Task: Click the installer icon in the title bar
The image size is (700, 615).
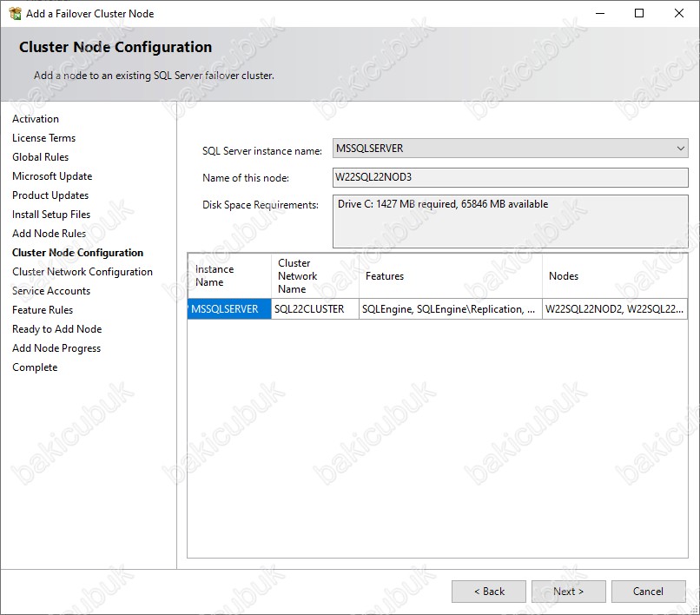Action: [x=15, y=13]
